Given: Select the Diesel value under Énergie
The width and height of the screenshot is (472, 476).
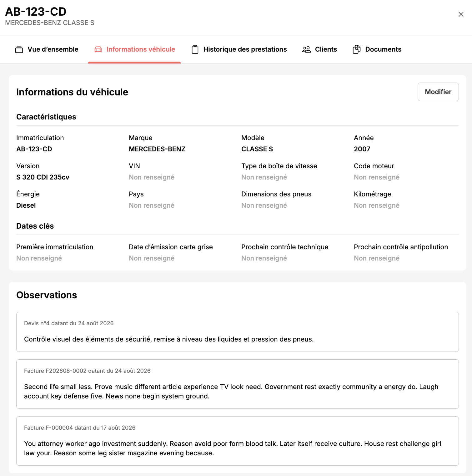Looking at the screenshot, I should pyautogui.click(x=26, y=205).
